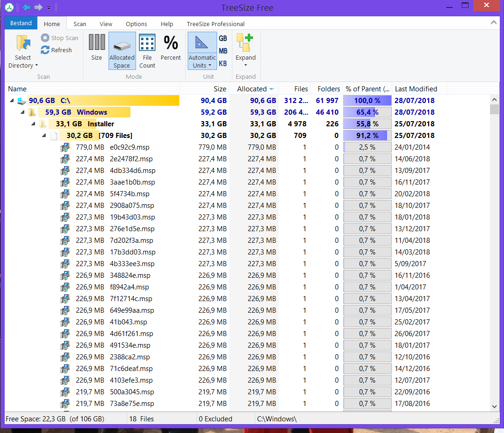Click the percent bar for e0c92c9.msp
This screenshot has width=504, height=433.
click(x=367, y=147)
